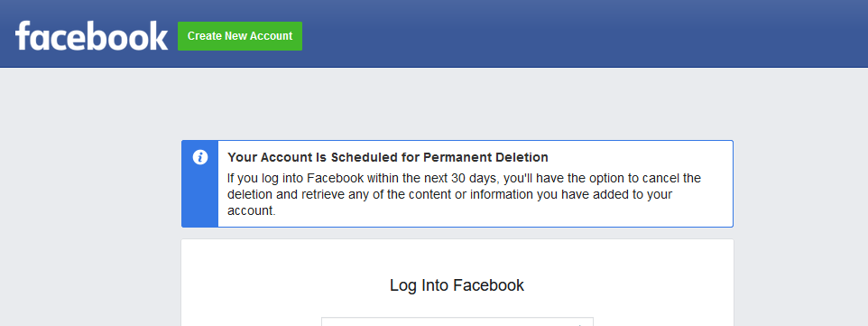Click the empty blue header bar area
The width and height of the screenshot is (868, 326).
[x=581, y=34]
